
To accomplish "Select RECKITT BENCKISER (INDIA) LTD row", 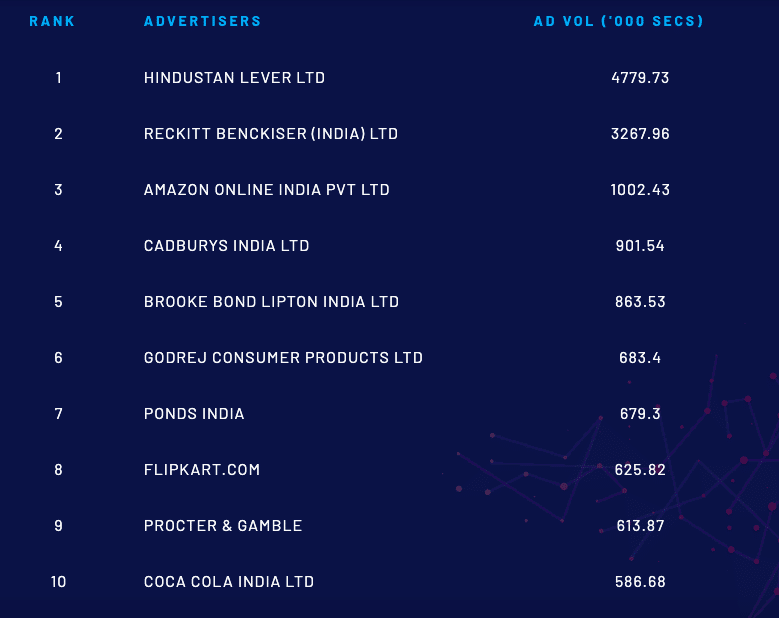I will tap(270, 134).
